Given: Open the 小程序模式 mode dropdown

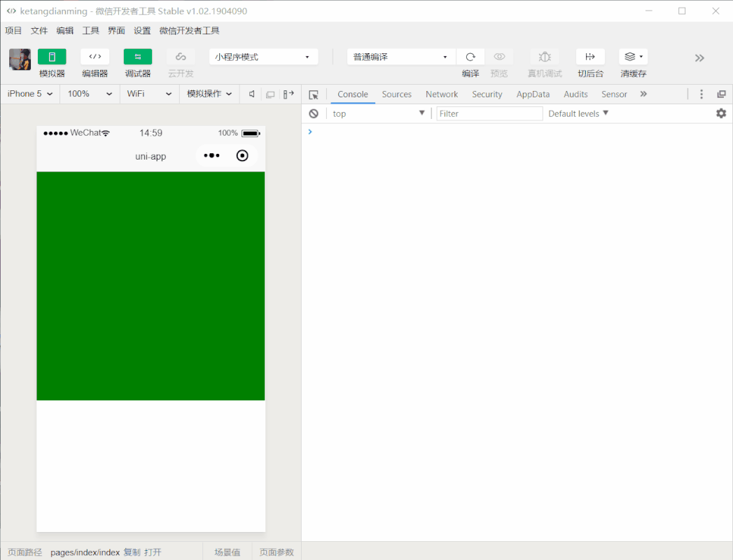Looking at the screenshot, I should click(264, 57).
